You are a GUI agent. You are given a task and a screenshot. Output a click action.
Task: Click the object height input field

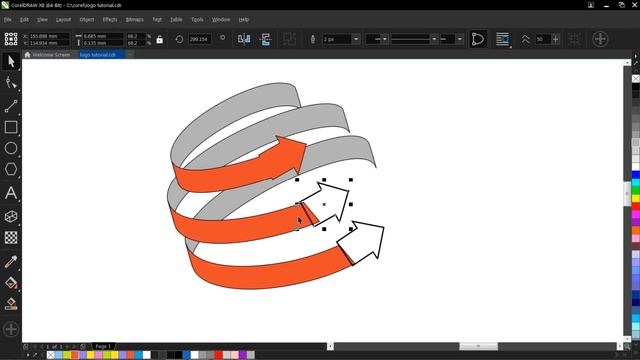pos(102,43)
